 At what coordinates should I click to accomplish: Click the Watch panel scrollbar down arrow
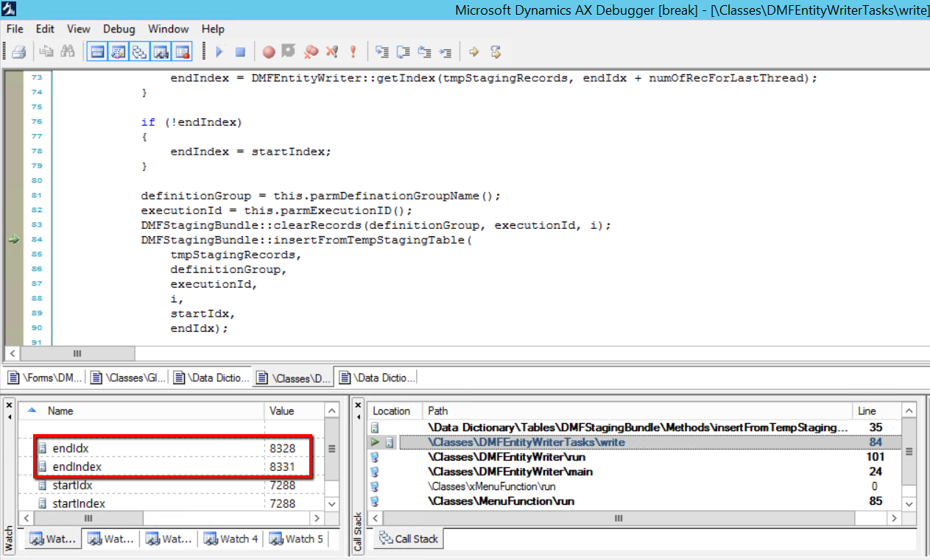[332, 504]
